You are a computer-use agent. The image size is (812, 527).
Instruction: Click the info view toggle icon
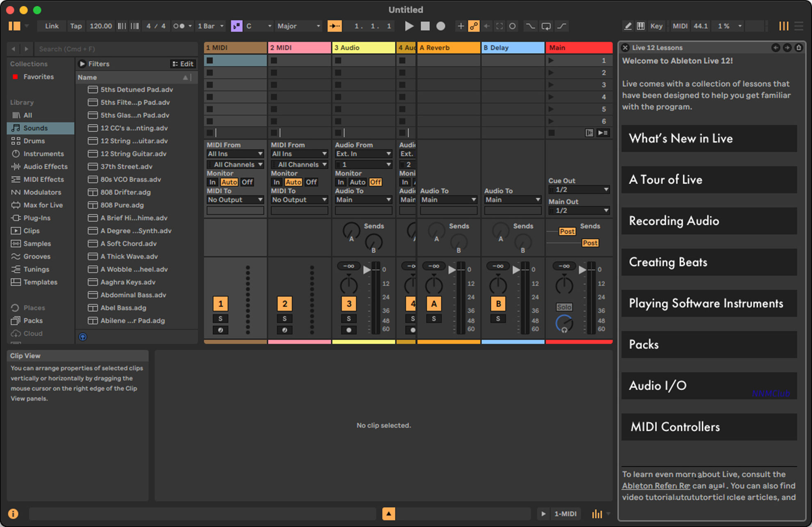point(13,513)
